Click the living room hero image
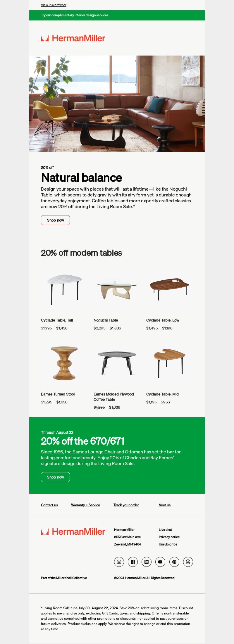Viewport: 234px width, 644px height. 117,104
